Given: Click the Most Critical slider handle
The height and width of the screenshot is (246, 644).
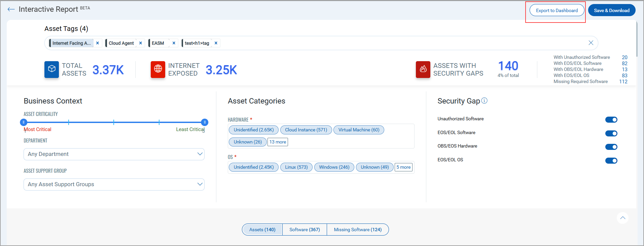Looking at the screenshot, I should (24, 122).
